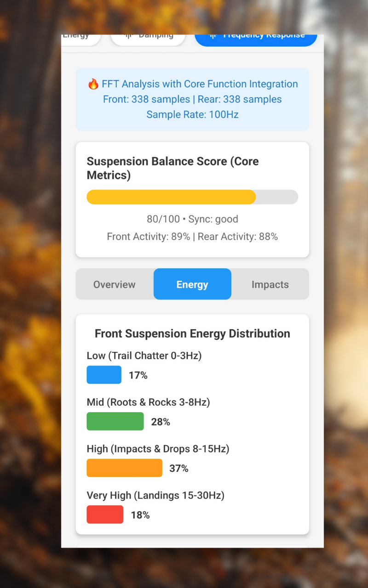
Task: Click the Sample Rate 100Hz text
Action: pyautogui.click(x=192, y=114)
